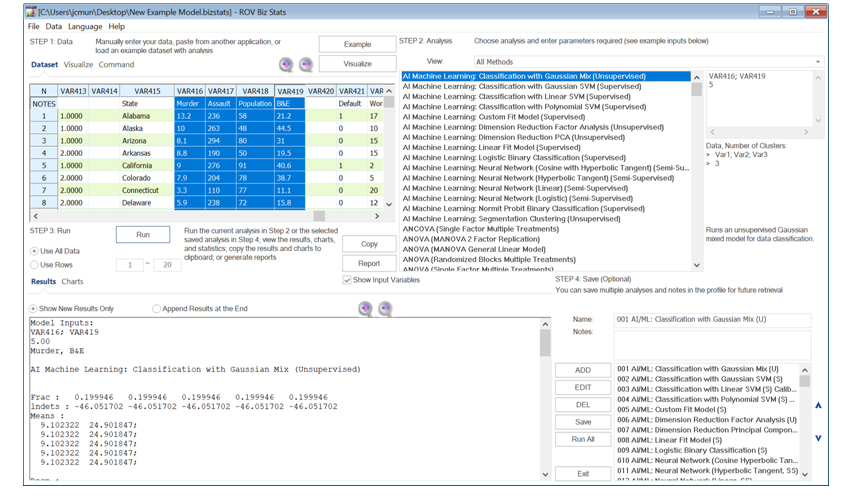853x499 pixels.
Task: Switch to the Results tab
Action: pyautogui.click(x=44, y=281)
